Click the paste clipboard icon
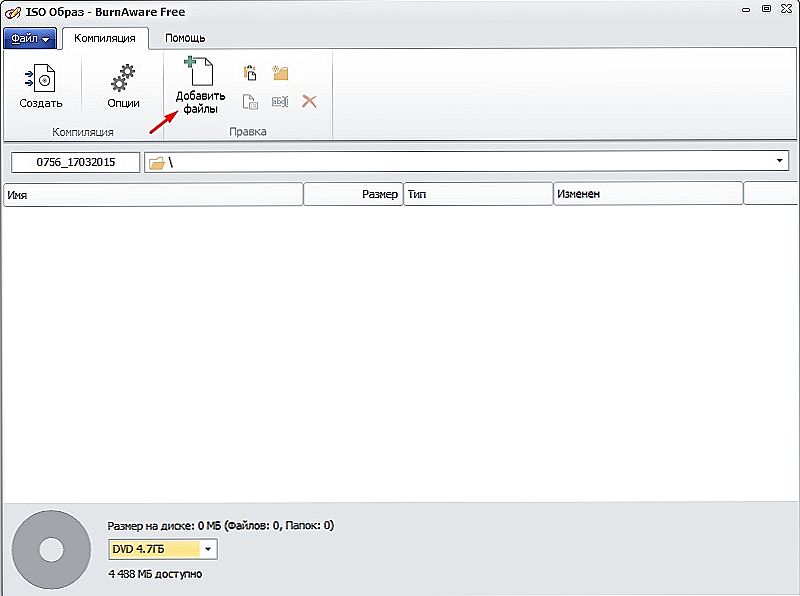The image size is (800, 596). point(250,73)
